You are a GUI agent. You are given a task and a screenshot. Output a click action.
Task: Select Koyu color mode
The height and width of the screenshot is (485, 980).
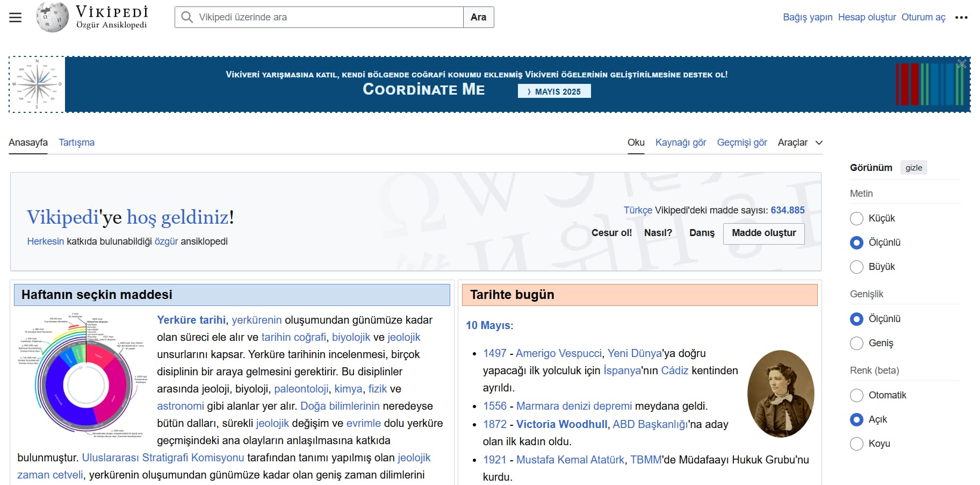pyautogui.click(x=856, y=444)
